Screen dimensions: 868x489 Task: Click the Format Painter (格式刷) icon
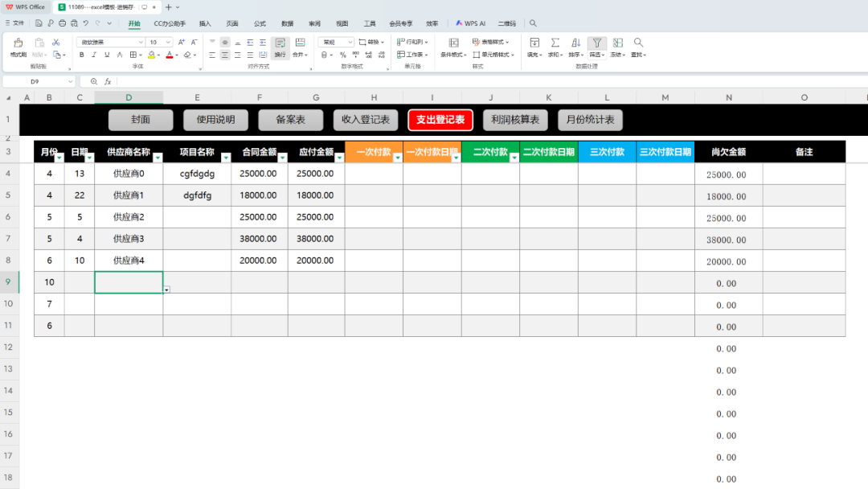(x=18, y=43)
